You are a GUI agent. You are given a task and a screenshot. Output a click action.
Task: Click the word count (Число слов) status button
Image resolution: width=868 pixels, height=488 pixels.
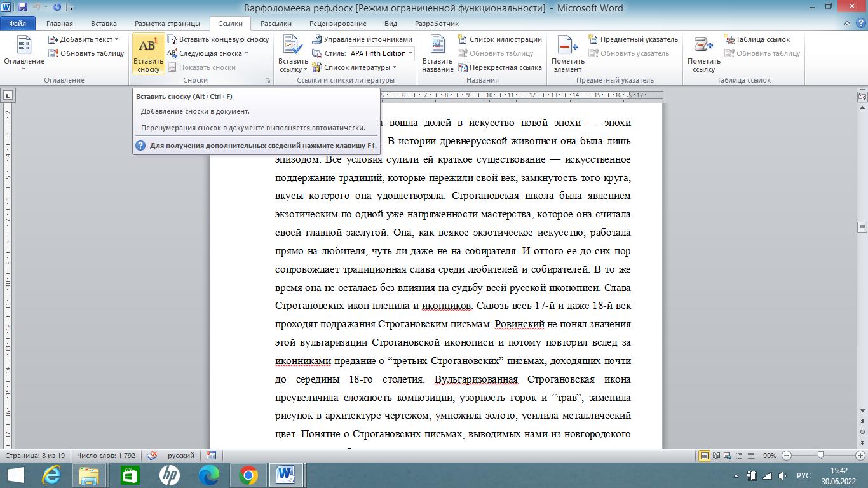click(x=105, y=456)
